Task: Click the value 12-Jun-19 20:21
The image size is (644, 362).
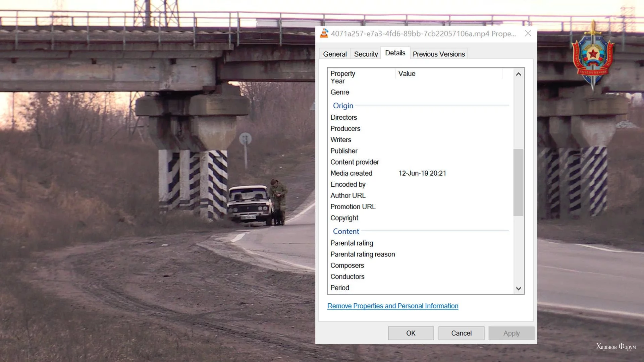Action: (422, 173)
